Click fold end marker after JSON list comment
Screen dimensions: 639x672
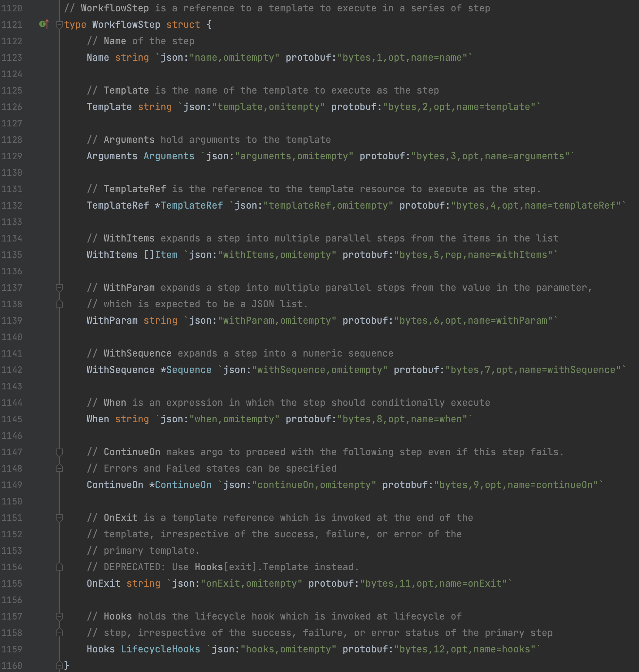59,304
